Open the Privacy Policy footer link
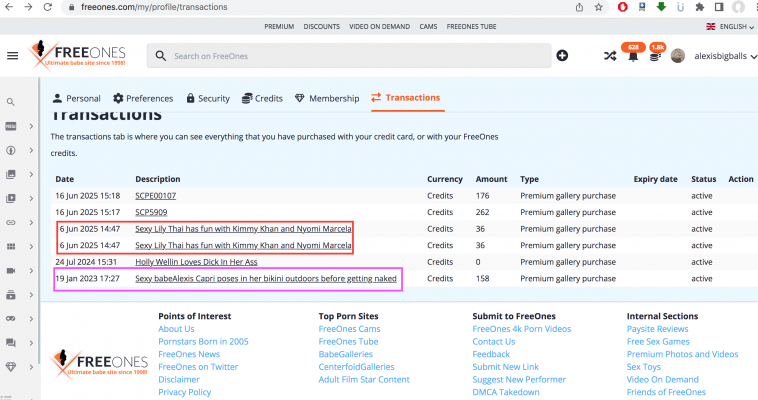Image resolution: width=758 pixels, height=400 pixels. [x=185, y=392]
